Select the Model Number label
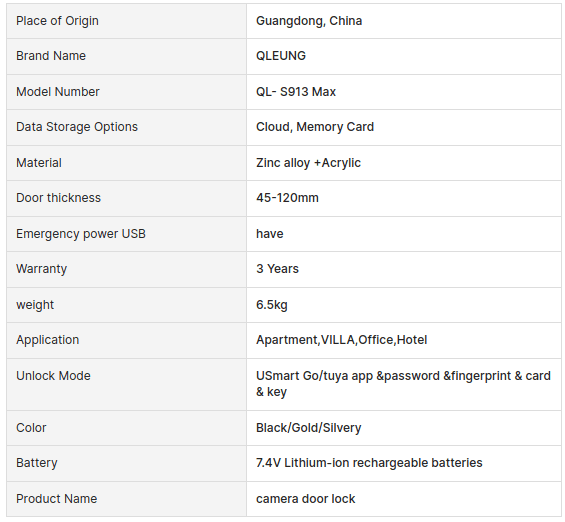The width and height of the screenshot is (565, 522). tap(58, 92)
